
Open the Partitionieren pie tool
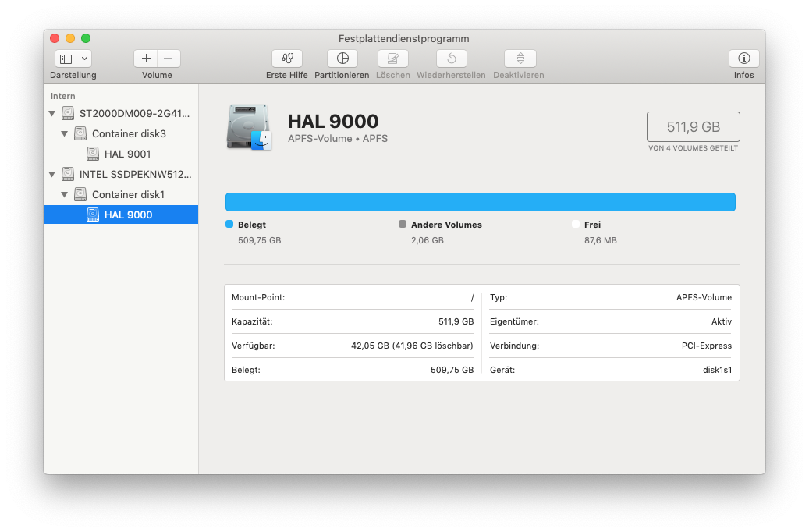(x=342, y=59)
